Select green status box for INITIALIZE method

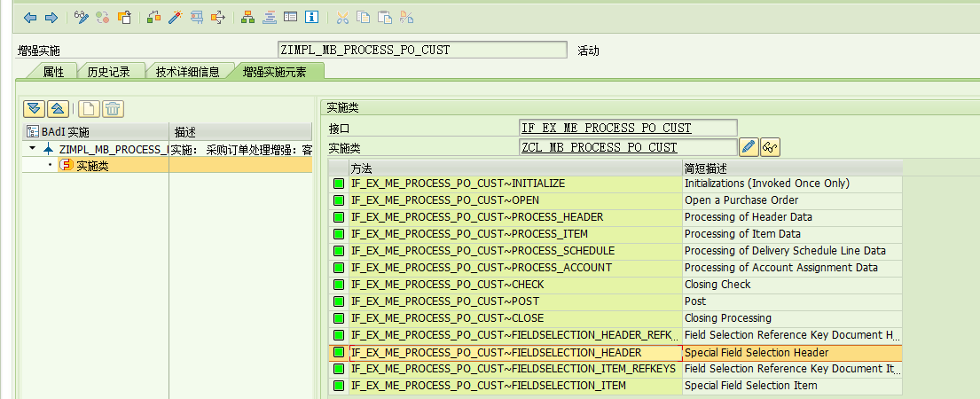click(339, 184)
